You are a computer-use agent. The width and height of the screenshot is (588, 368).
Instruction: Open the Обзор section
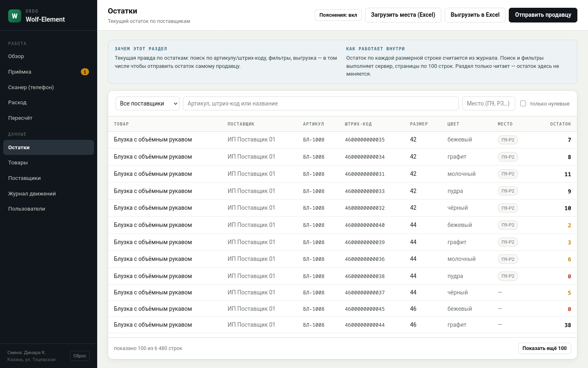click(49, 56)
